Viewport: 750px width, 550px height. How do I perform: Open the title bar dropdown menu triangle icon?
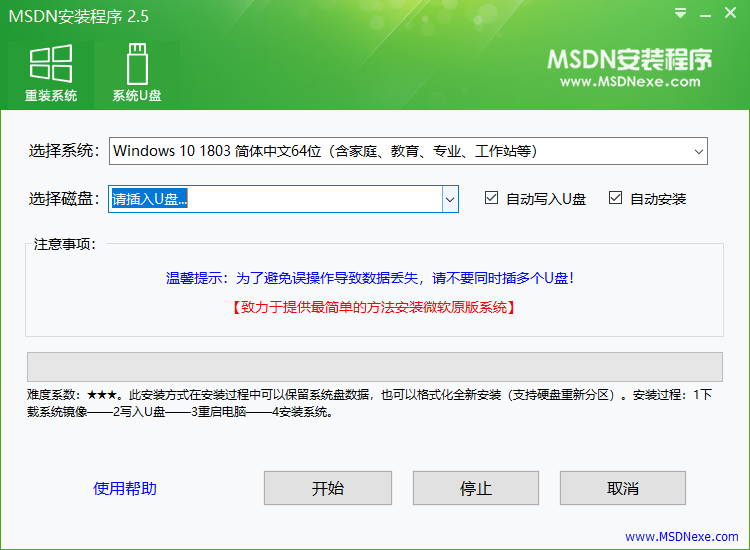[680, 13]
